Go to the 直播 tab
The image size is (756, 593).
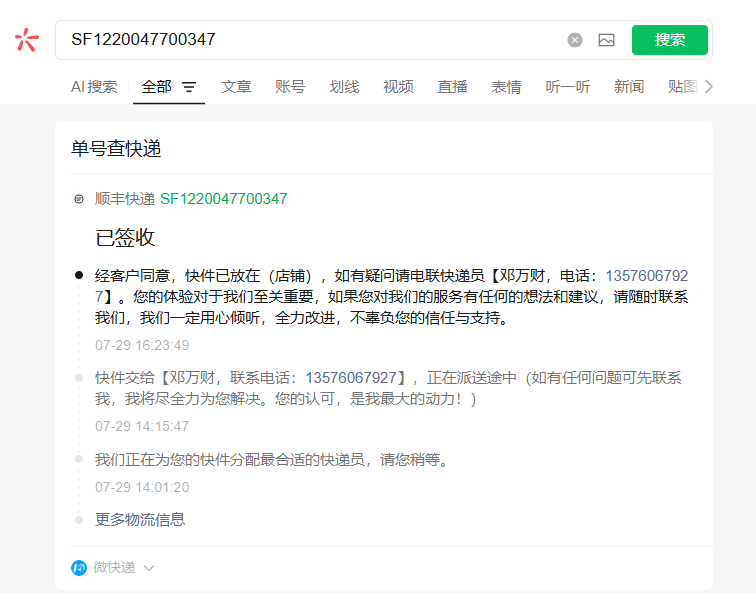click(452, 87)
